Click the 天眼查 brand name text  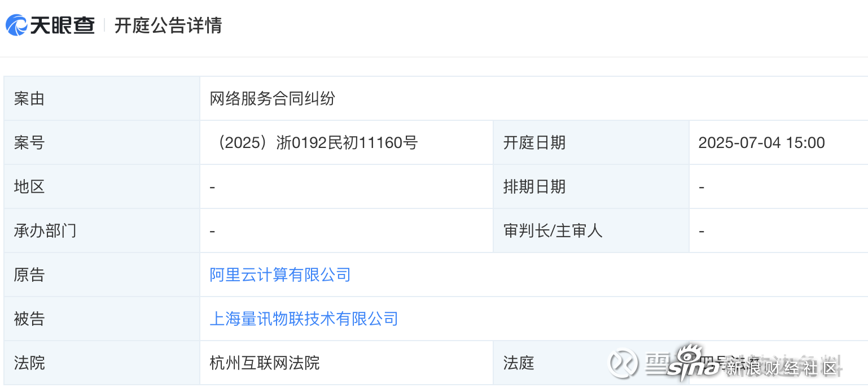point(63,25)
